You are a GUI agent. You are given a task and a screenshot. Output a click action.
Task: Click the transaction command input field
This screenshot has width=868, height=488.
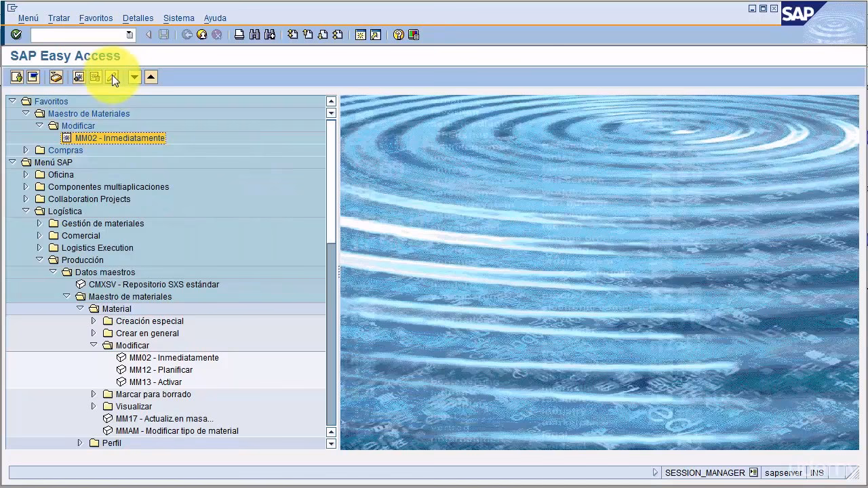click(78, 35)
